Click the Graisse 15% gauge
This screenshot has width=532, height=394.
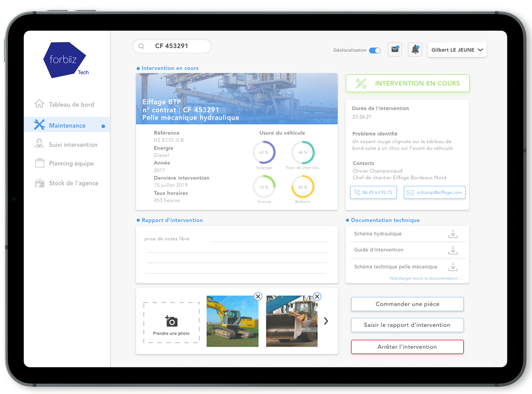click(x=264, y=187)
